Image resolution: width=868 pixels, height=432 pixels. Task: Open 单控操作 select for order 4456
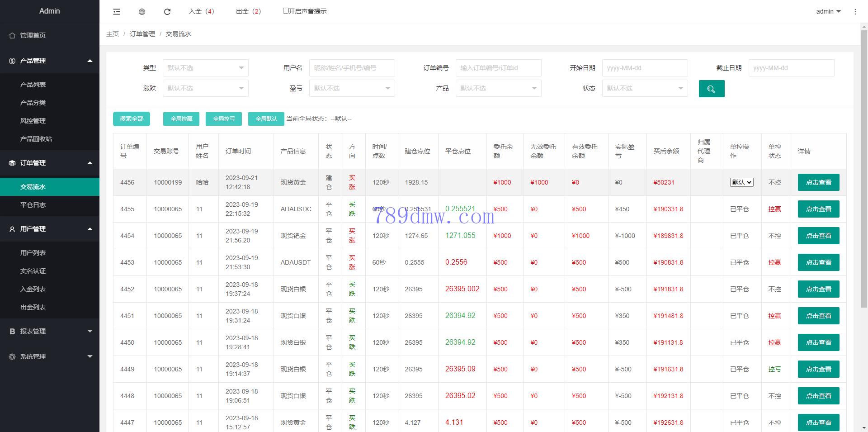741,182
